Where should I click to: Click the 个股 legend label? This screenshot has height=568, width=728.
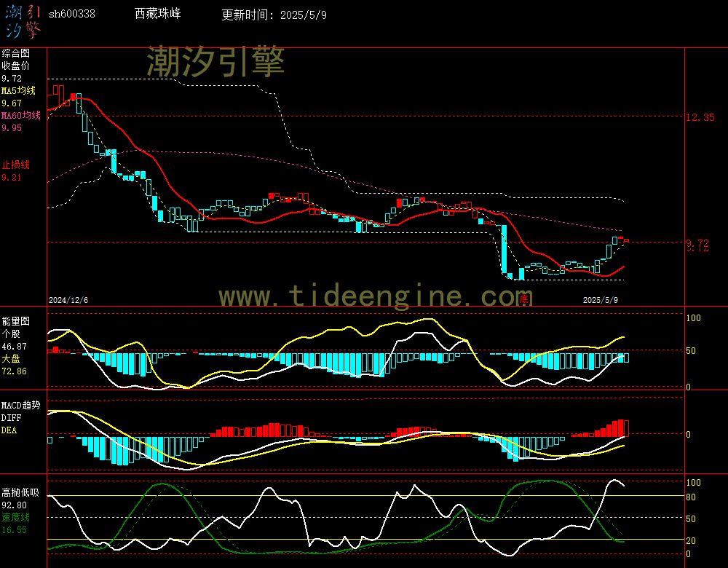click(x=11, y=334)
